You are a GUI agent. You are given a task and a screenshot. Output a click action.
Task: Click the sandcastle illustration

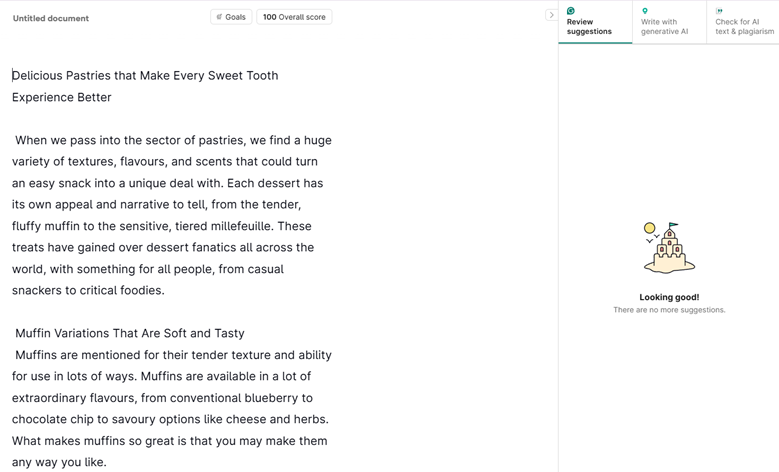[669, 248]
